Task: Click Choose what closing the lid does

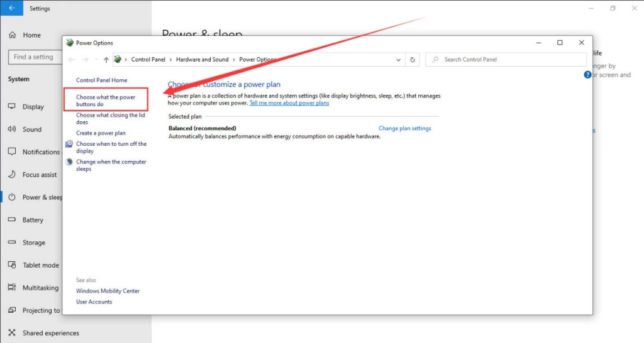Action: pyautogui.click(x=110, y=119)
